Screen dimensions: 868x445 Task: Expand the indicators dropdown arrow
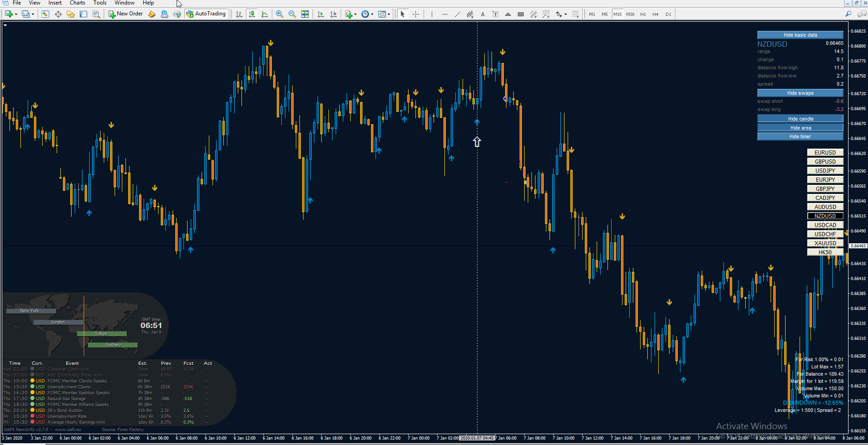click(x=355, y=14)
